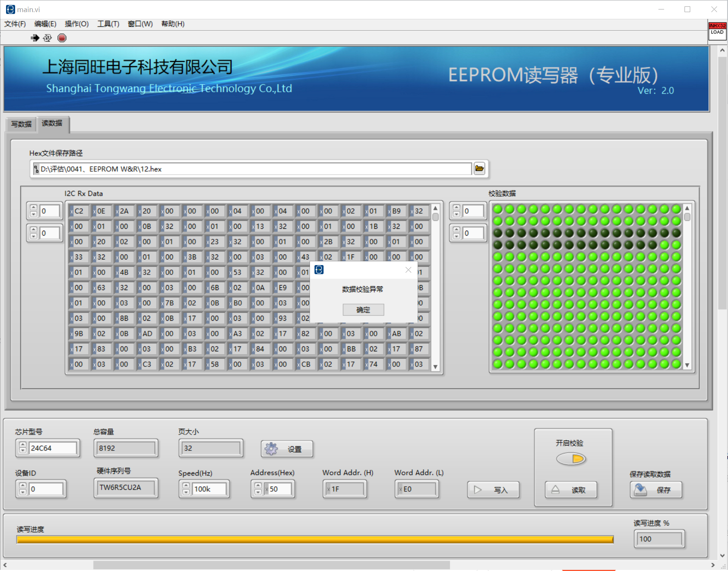
Task: Increment the Address(Hex) 50 stepper
Action: [x=258, y=486]
